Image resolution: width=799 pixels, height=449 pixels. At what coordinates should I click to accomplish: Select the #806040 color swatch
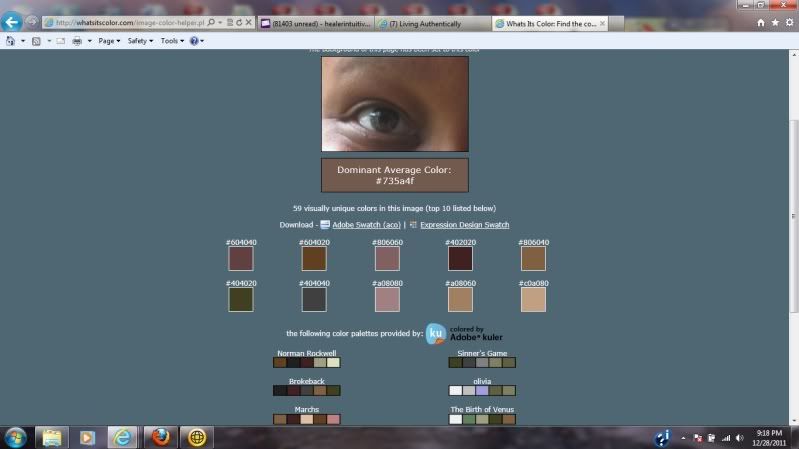[534, 259]
